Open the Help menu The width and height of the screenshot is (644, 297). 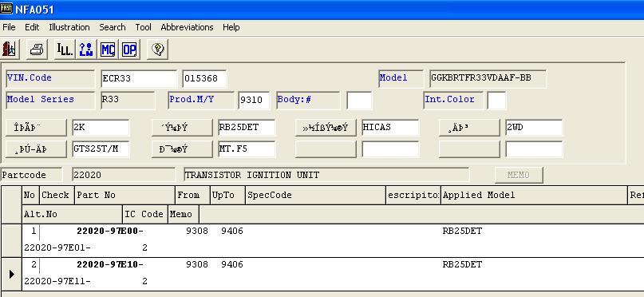tap(231, 27)
